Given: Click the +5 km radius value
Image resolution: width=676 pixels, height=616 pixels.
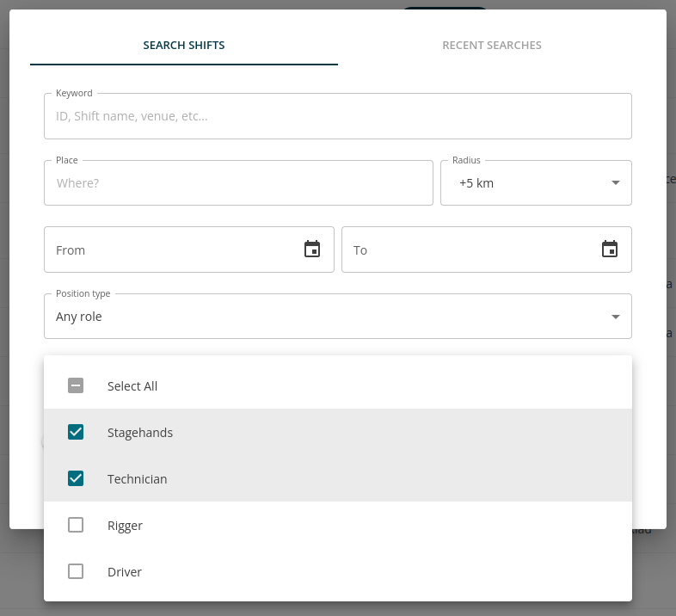Looking at the screenshot, I should pos(476,183).
